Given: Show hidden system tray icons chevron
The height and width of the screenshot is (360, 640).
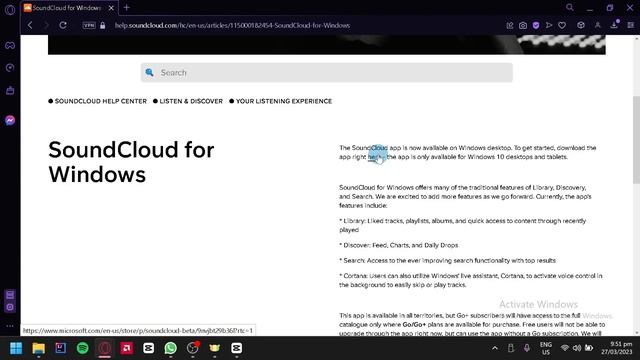Looking at the screenshot, I should pyautogui.click(x=495, y=348).
